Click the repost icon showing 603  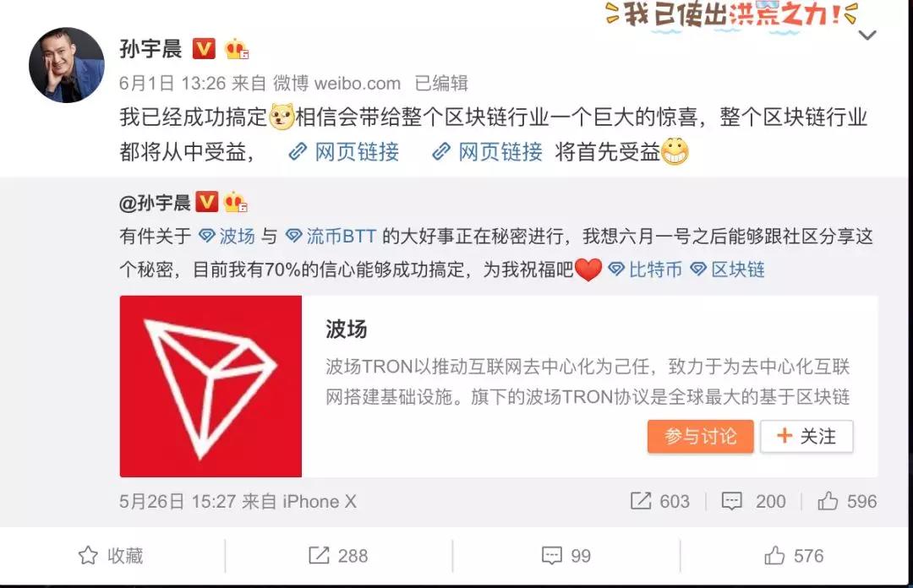point(641,501)
